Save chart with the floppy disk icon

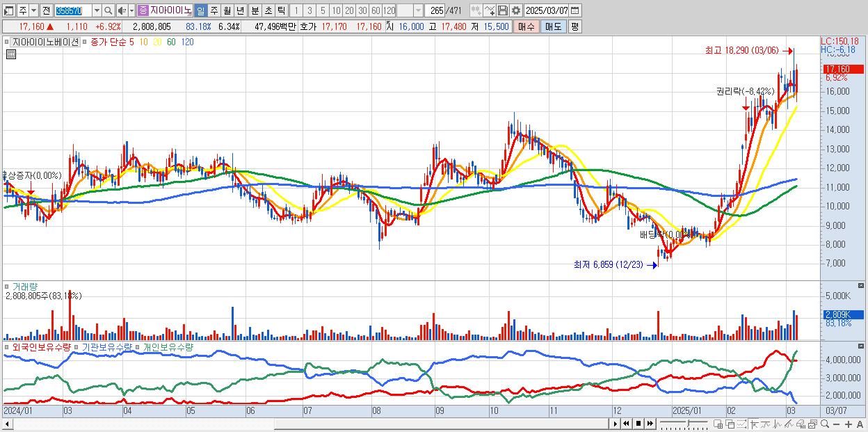click(x=503, y=10)
